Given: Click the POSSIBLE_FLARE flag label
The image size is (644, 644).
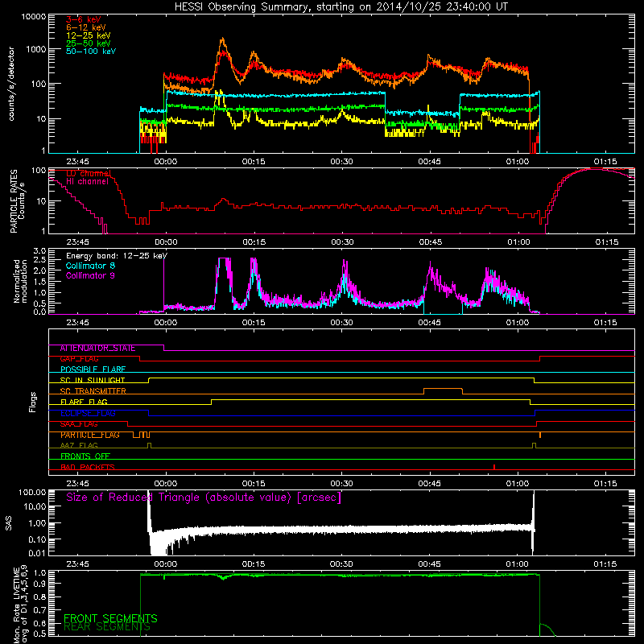Looking at the screenshot, I should (93, 369).
